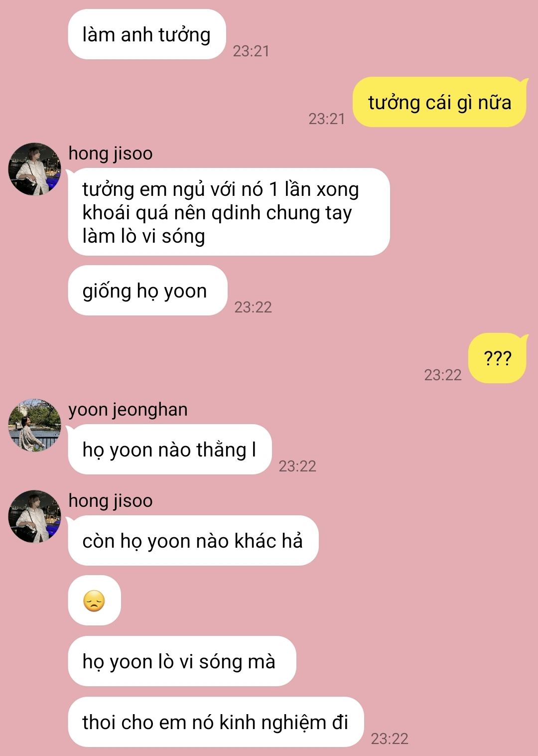The height and width of the screenshot is (756, 538).
Task: Click the first 'hong jisoo' sender name
Action: pyautogui.click(x=111, y=153)
